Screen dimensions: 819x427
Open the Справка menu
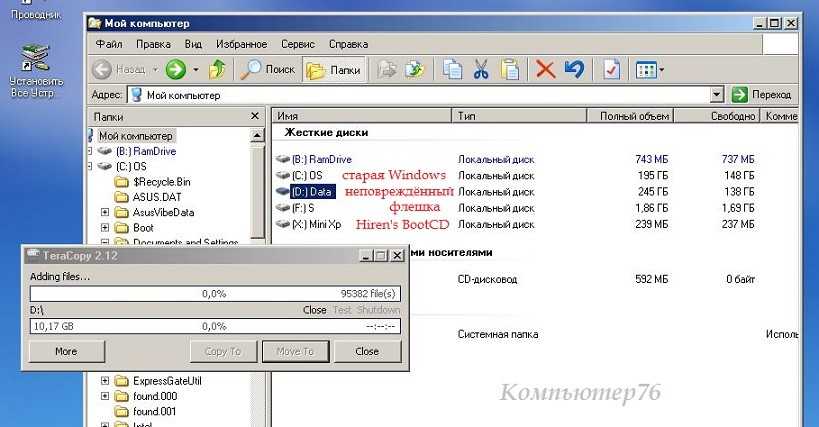(x=348, y=44)
